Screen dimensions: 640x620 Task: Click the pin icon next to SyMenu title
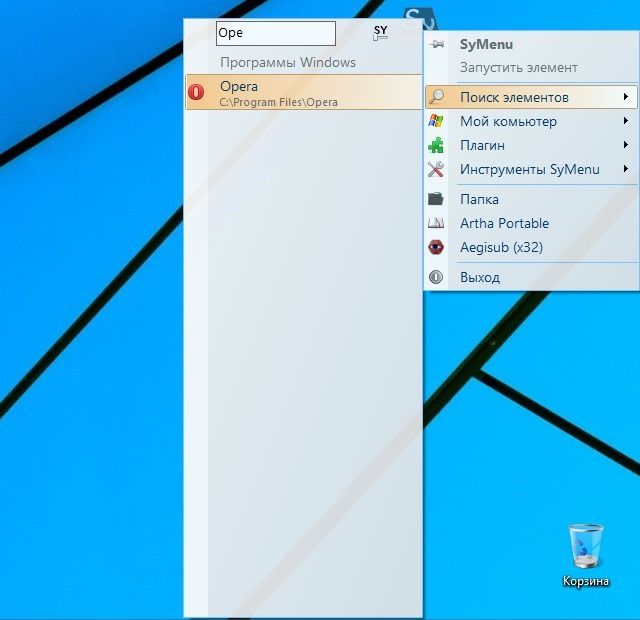point(436,45)
